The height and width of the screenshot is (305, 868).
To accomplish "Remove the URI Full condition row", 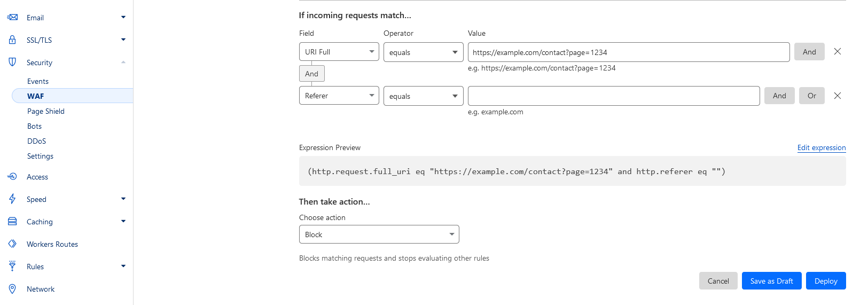I will click(838, 52).
